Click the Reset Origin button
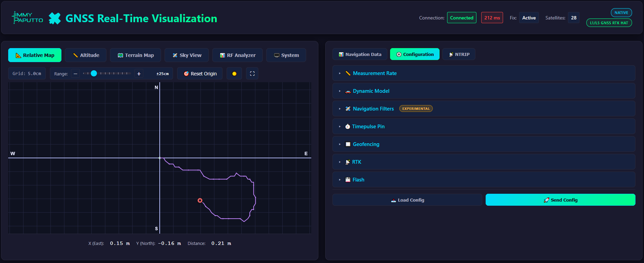Viewport: 644px width, 263px height. 200,74
